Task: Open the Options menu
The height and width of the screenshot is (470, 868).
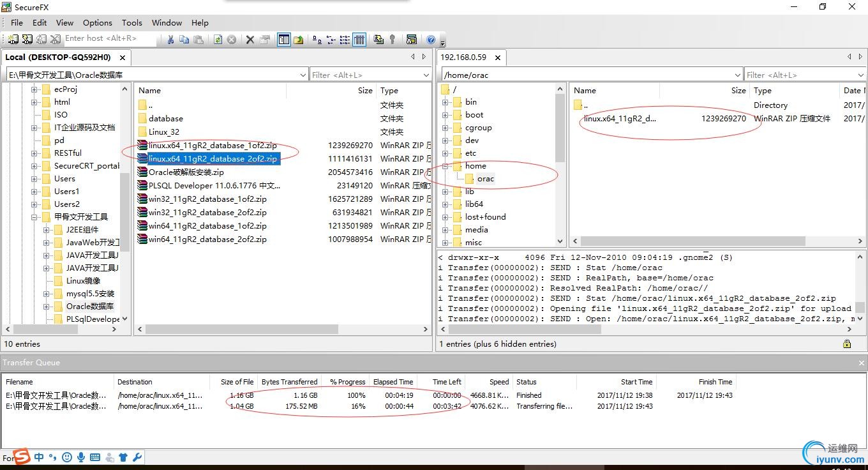Action: click(x=98, y=22)
